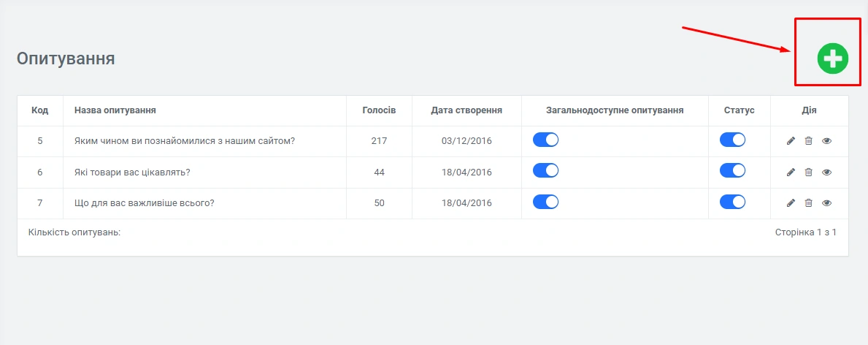Click the 'Голосів' column header
This screenshot has height=345, width=868.
click(x=379, y=110)
